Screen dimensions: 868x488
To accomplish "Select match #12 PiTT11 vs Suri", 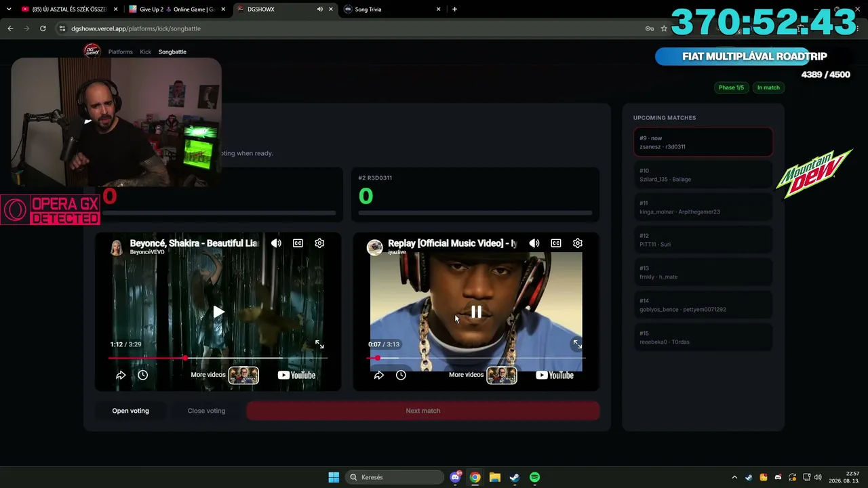I will tap(703, 240).
